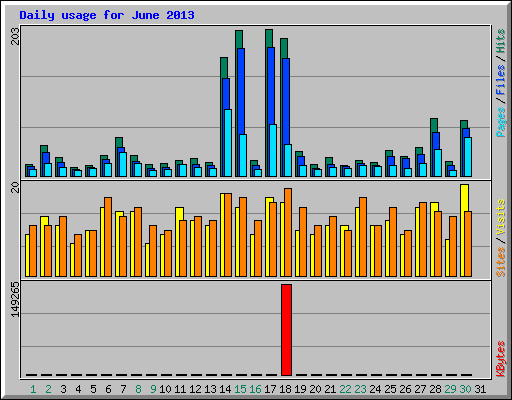Click the "149265" KBytes axis label
The image size is (512, 400).
click(15, 299)
